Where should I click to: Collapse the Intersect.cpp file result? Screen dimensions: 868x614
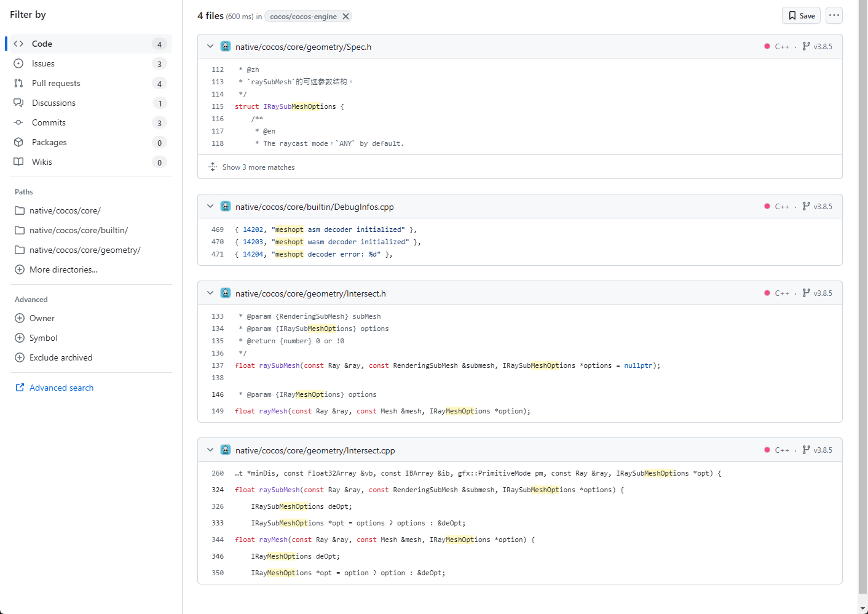click(210, 450)
